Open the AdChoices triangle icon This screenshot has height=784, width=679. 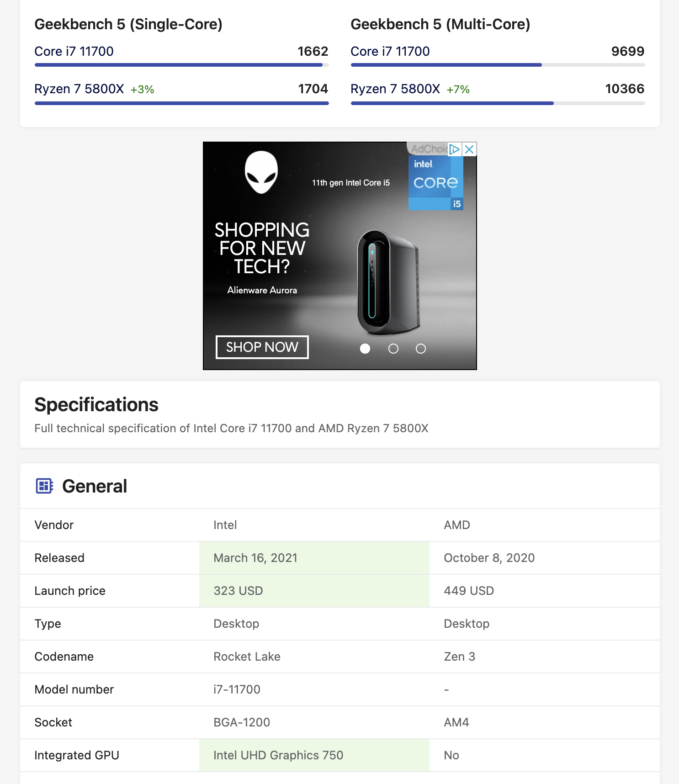point(455,149)
